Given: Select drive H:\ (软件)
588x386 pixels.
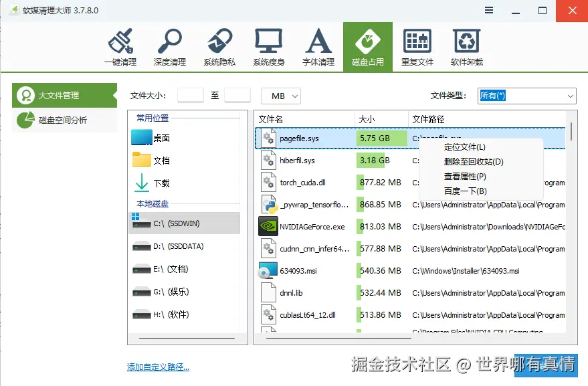Looking at the screenshot, I should 184,314.
